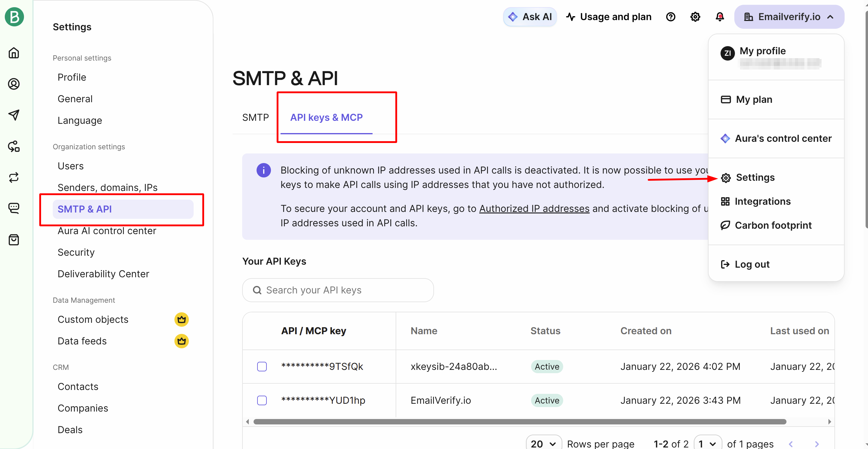
Task: Go to previous page chevron
Action: (790, 444)
